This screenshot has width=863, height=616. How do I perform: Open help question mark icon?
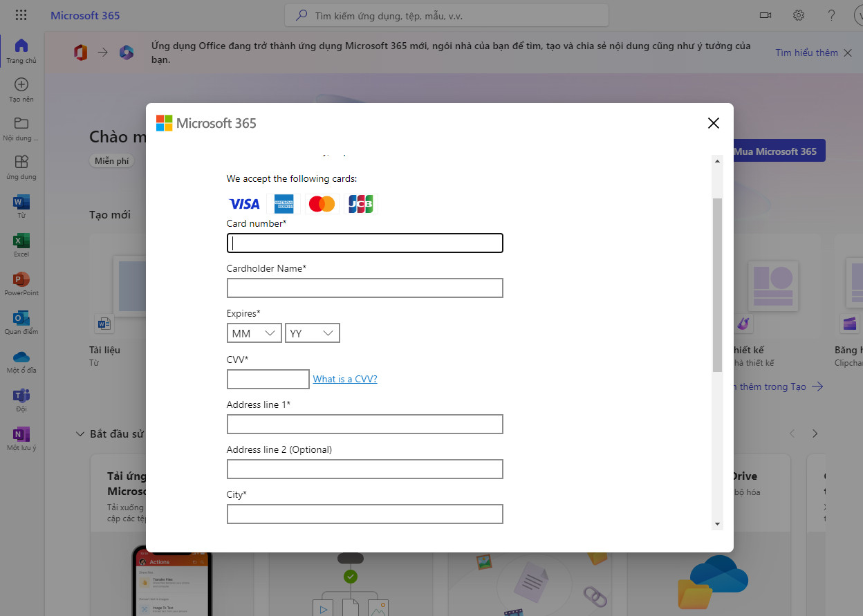point(832,15)
